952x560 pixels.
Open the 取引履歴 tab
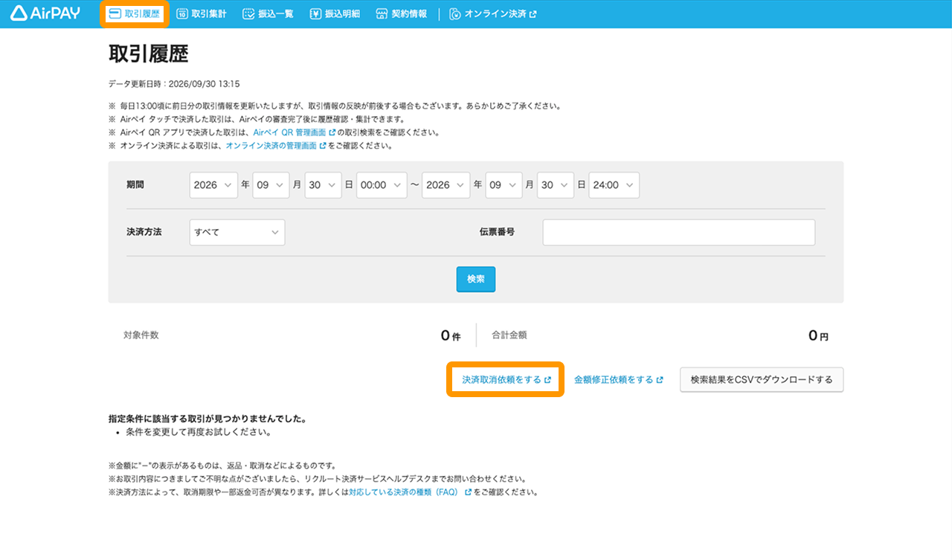(x=135, y=13)
